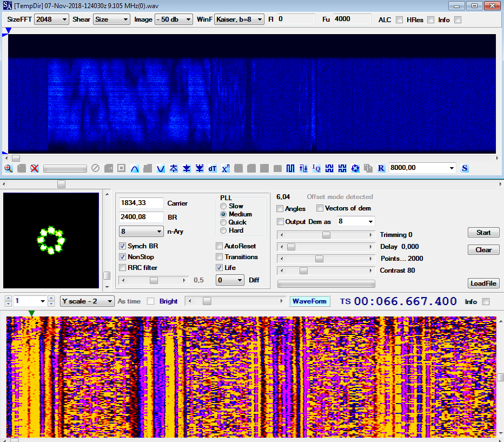This screenshot has height=442, width=504.
Task: Open the WinF Kaiser b=8 dropdown
Action: [x=239, y=19]
